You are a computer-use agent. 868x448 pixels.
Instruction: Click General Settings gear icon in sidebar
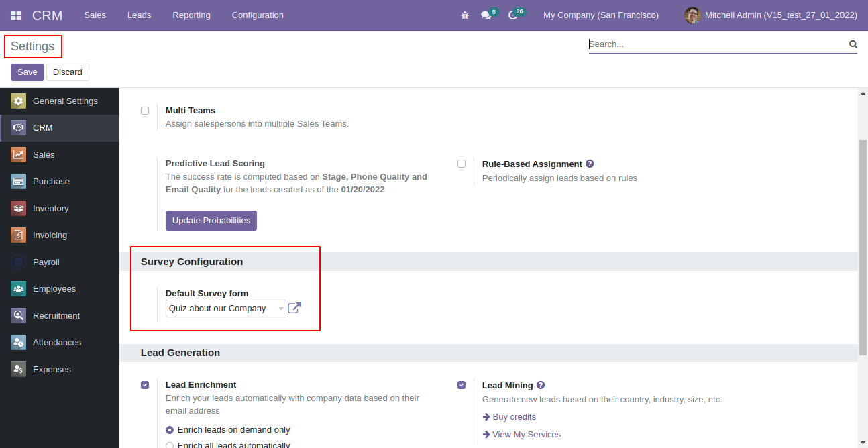(19, 101)
